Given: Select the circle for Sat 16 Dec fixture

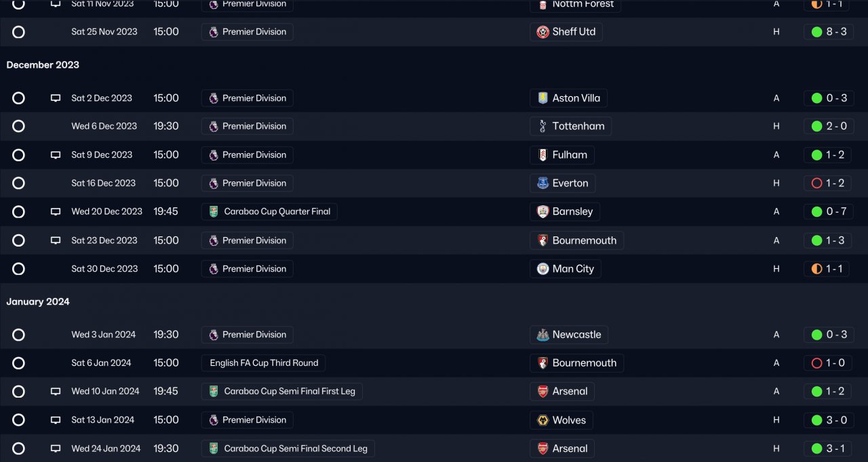Looking at the screenshot, I should (18, 183).
